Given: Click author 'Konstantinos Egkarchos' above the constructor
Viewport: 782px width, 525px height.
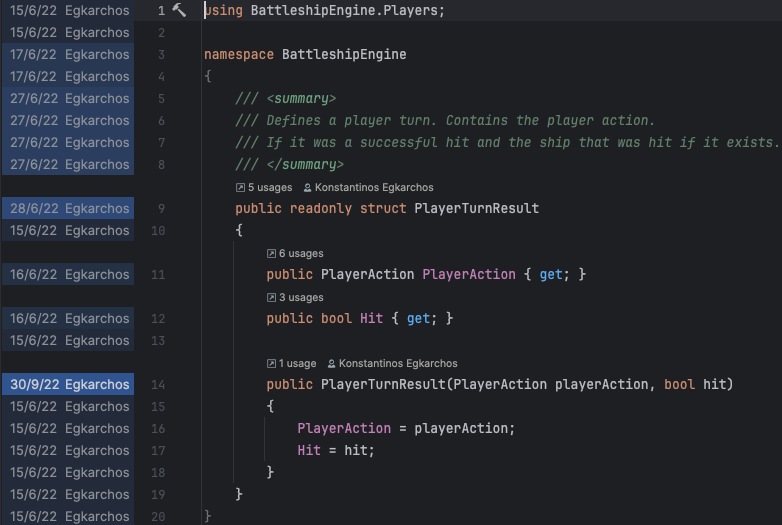Looking at the screenshot, I should [x=398, y=363].
